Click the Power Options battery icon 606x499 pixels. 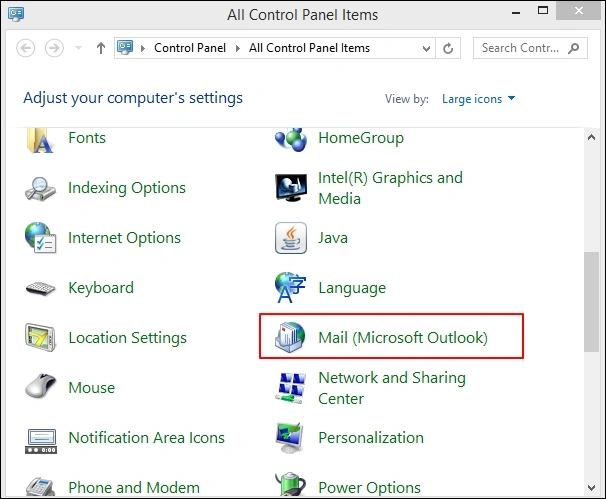click(291, 484)
